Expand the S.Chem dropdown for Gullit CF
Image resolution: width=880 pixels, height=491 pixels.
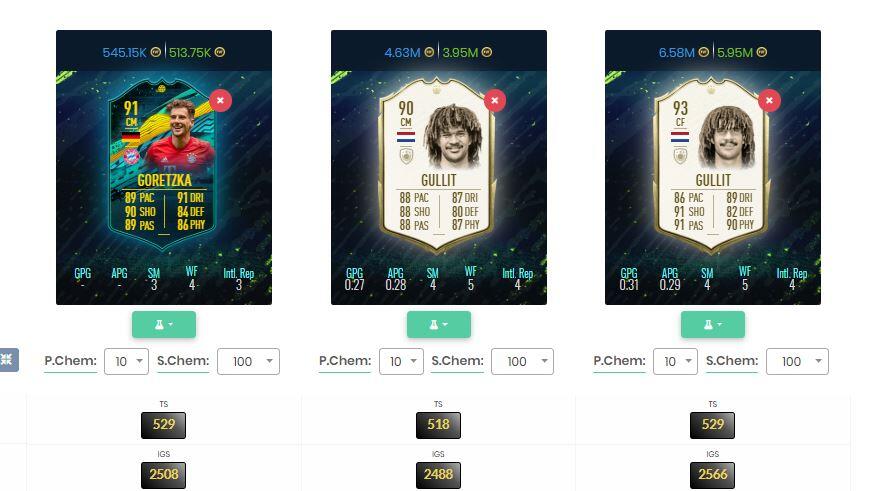pyautogui.click(x=797, y=361)
